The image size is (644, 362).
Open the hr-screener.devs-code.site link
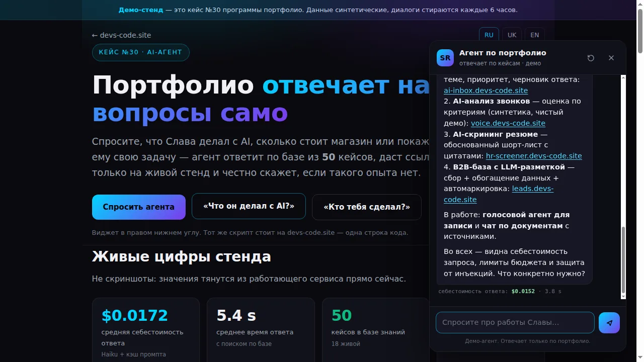534,156
